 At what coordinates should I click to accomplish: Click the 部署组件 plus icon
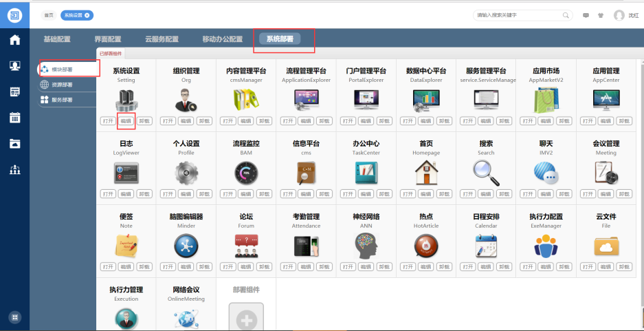pyautogui.click(x=246, y=317)
